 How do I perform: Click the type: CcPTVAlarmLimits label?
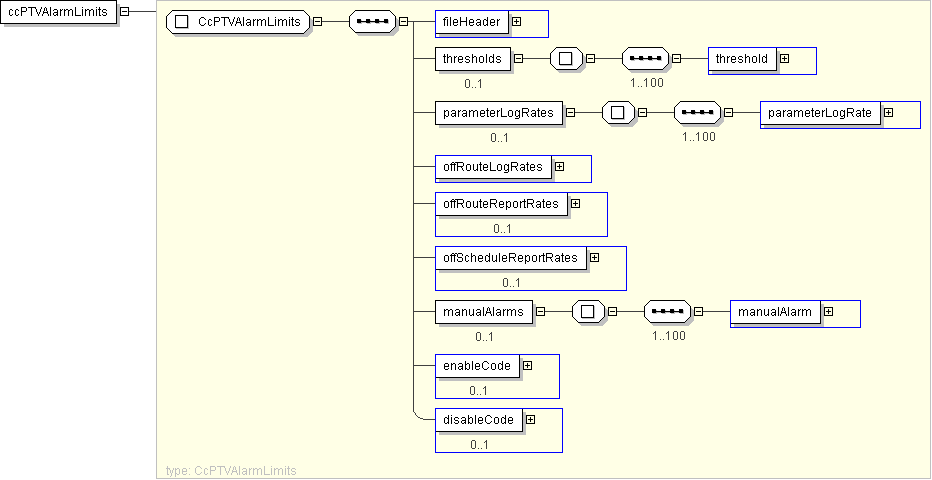click(230, 470)
